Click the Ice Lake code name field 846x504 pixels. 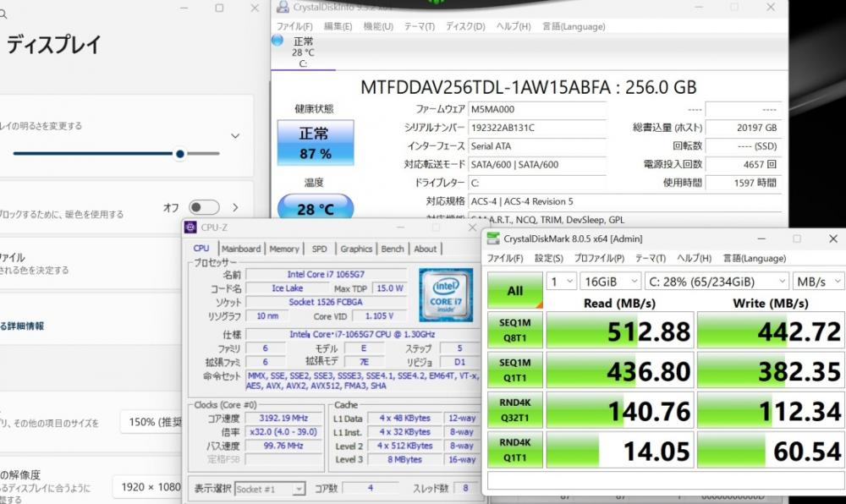tap(287, 288)
